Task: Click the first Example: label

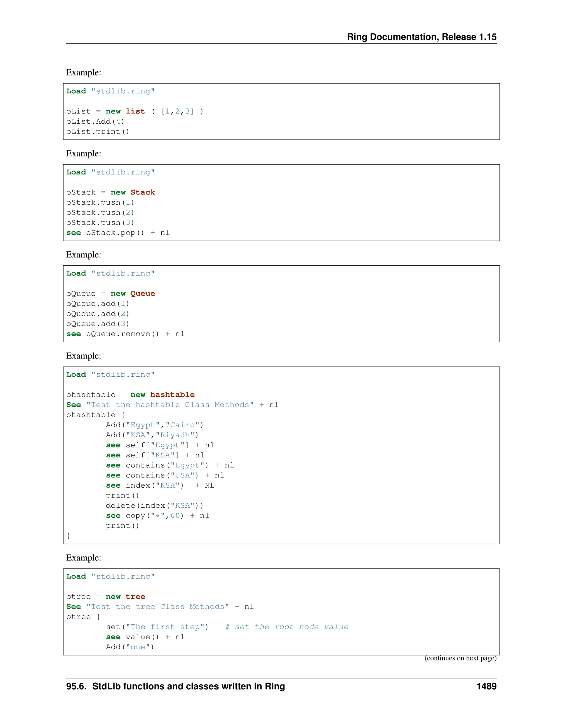Action: coord(84,72)
